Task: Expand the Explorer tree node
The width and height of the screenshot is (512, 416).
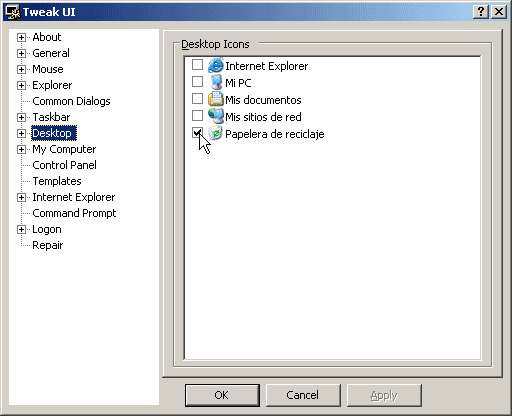Action: point(21,85)
